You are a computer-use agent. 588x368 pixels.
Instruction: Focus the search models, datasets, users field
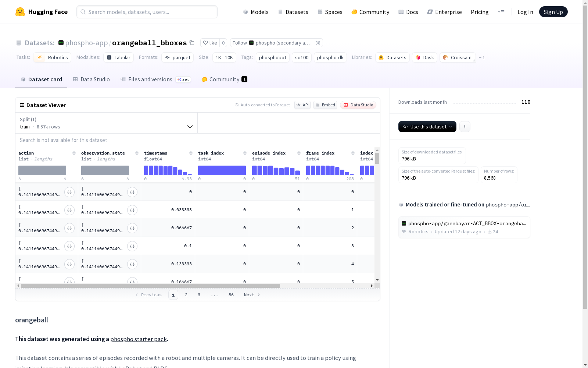(147, 12)
